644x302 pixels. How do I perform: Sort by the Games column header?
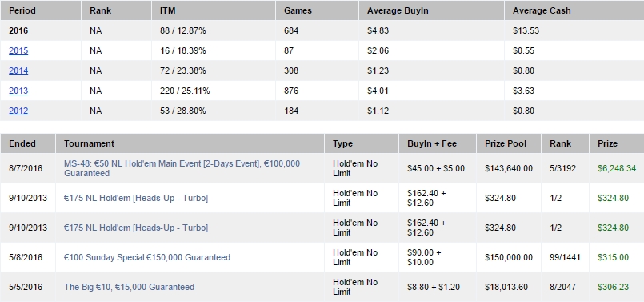pos(298,10)
